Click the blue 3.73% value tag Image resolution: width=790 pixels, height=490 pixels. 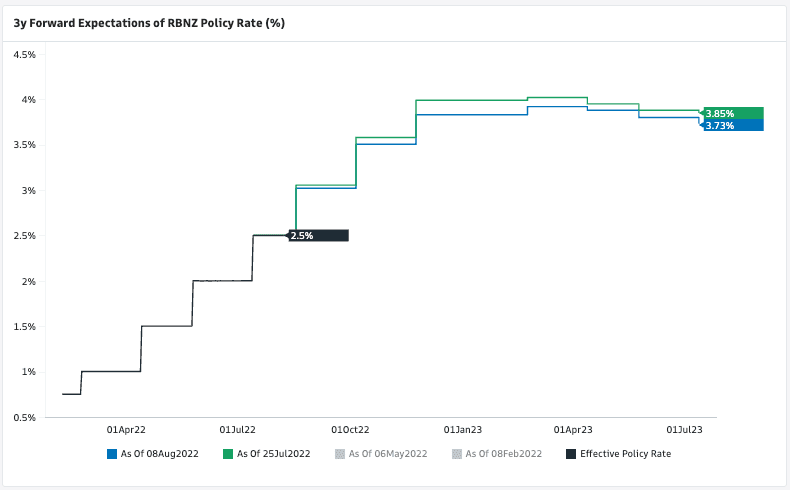733,126
